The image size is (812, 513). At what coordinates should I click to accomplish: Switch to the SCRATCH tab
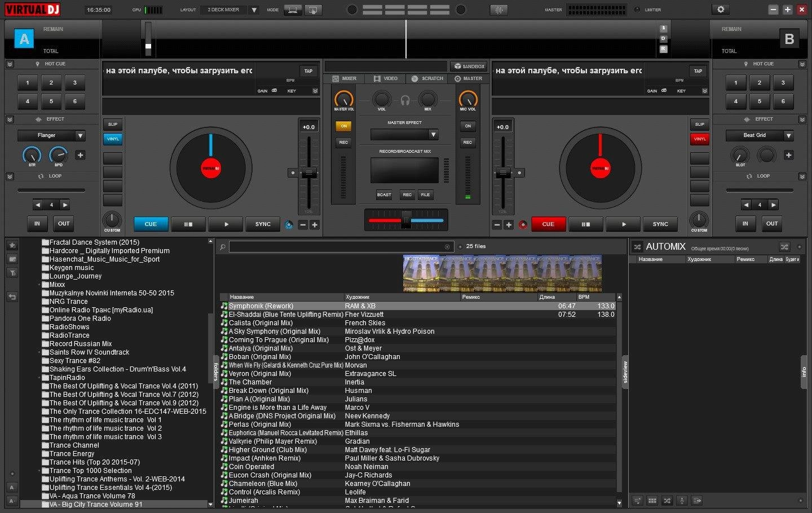[x=427, y=79]
